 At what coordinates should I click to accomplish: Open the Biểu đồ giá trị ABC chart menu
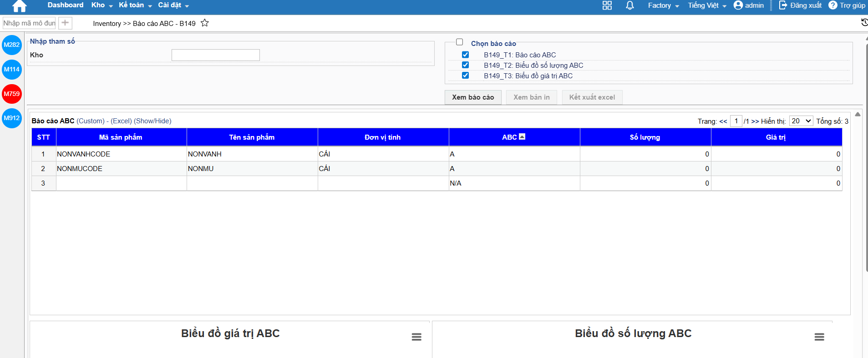pos(416,337)
